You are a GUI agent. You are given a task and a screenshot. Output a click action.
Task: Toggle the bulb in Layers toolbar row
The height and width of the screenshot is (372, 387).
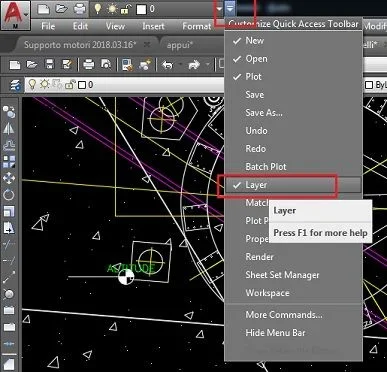[32, 85]
